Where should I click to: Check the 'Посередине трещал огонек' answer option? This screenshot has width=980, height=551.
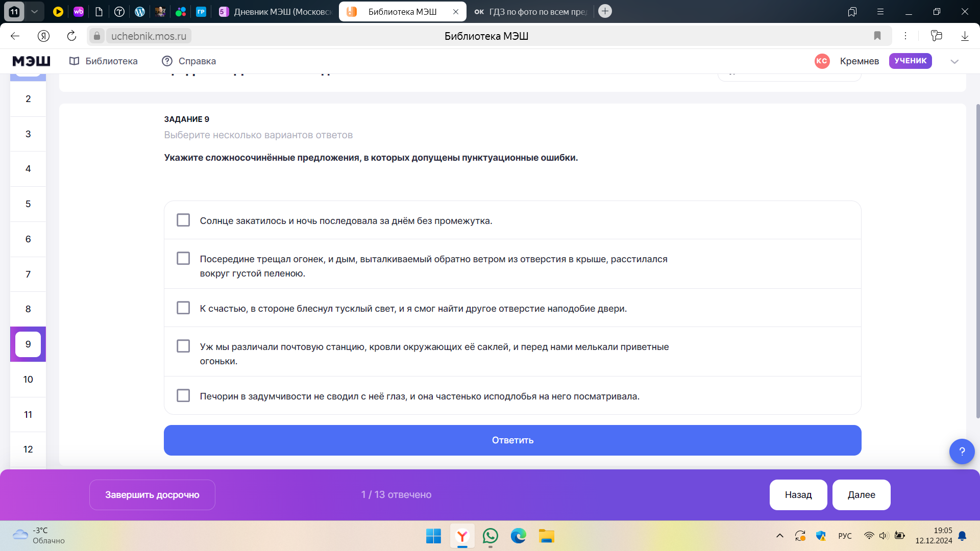(x=183, y=258)
